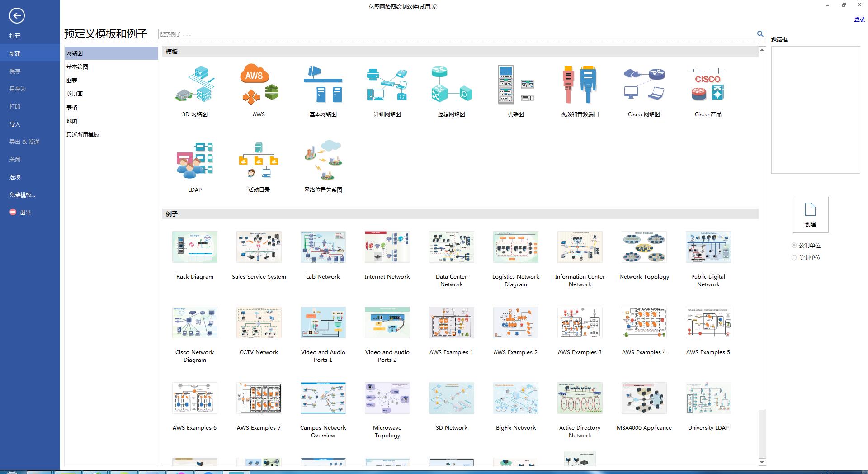The height and width of the screenshot is (474, 868).
Task: Open the Data Center Network example
Action: click(452, 247)
